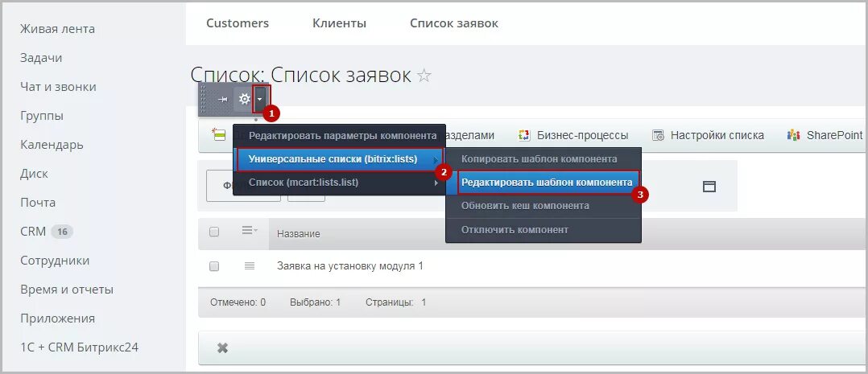This screenshot has height=374, width=868.
Task: Open Почта in the sidebar
Action: click(x=38, y=203)
